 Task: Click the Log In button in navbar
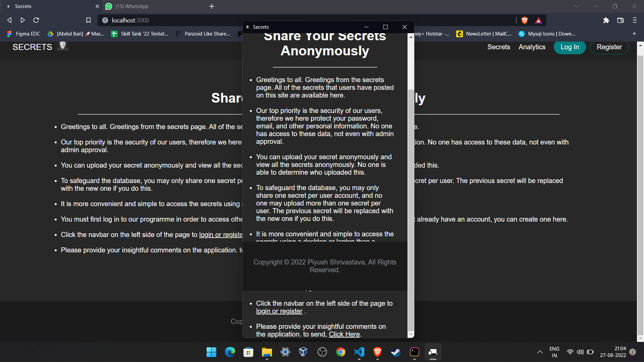pyautogui.click(x=570, y=47)
